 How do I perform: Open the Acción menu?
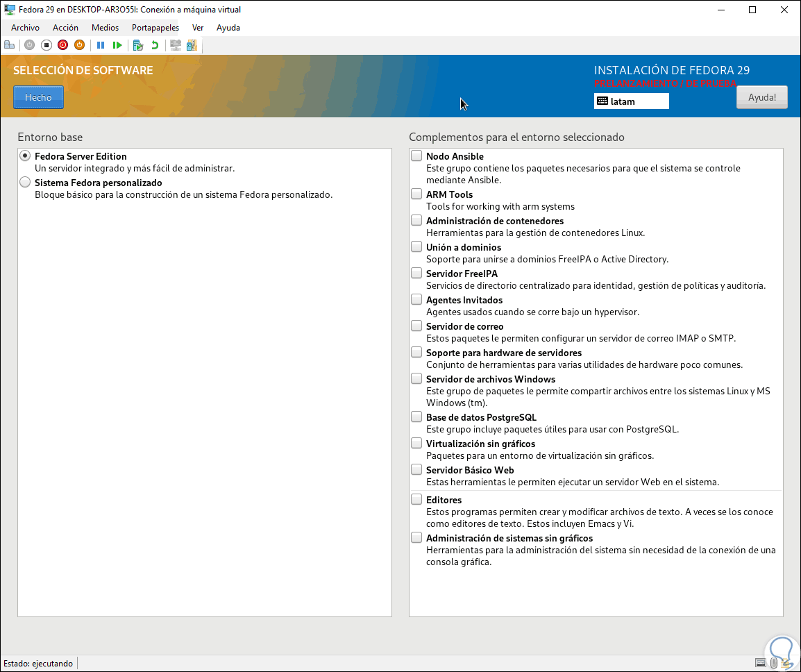[x=65, y=28]
